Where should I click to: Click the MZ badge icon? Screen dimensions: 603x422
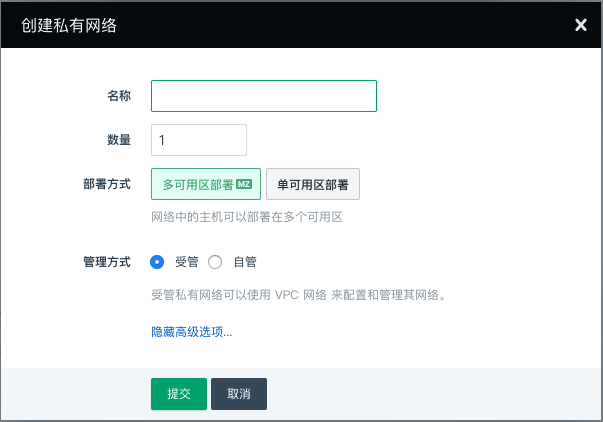[244, 184]
